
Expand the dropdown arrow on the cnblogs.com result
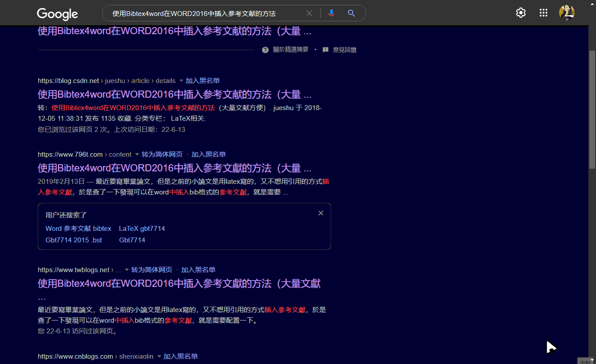pyautogui.click(x=159, y=356)
